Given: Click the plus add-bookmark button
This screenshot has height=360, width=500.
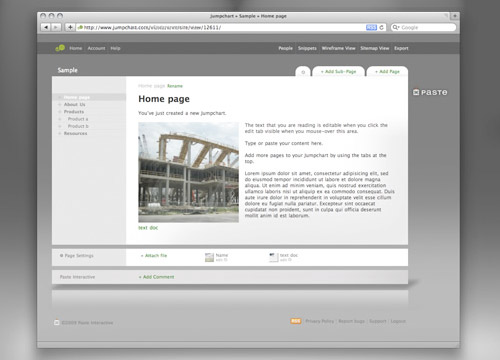Looking at the screenshot, I should pos(70,27).
